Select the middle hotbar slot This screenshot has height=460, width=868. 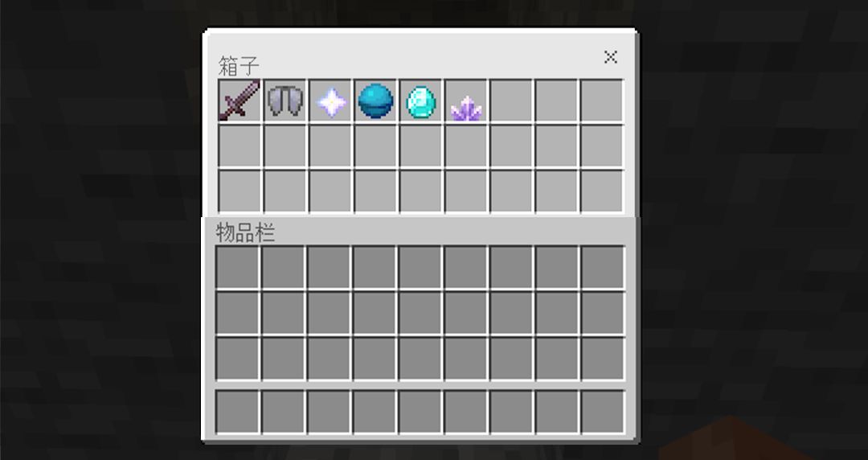420,412
